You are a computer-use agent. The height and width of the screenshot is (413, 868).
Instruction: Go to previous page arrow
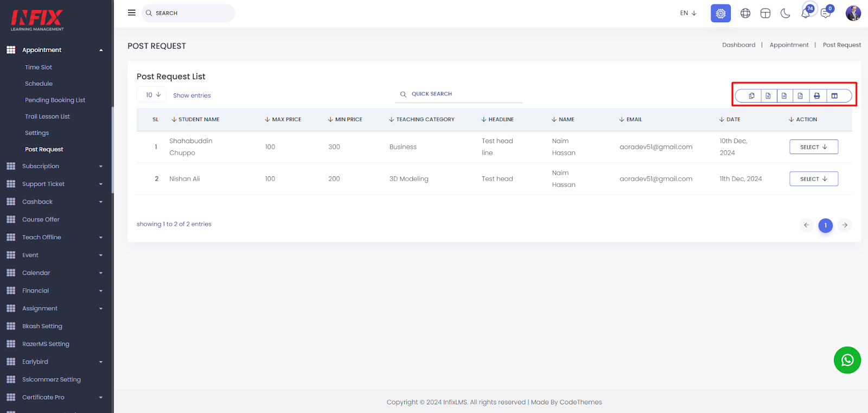[x=807, y=225]
